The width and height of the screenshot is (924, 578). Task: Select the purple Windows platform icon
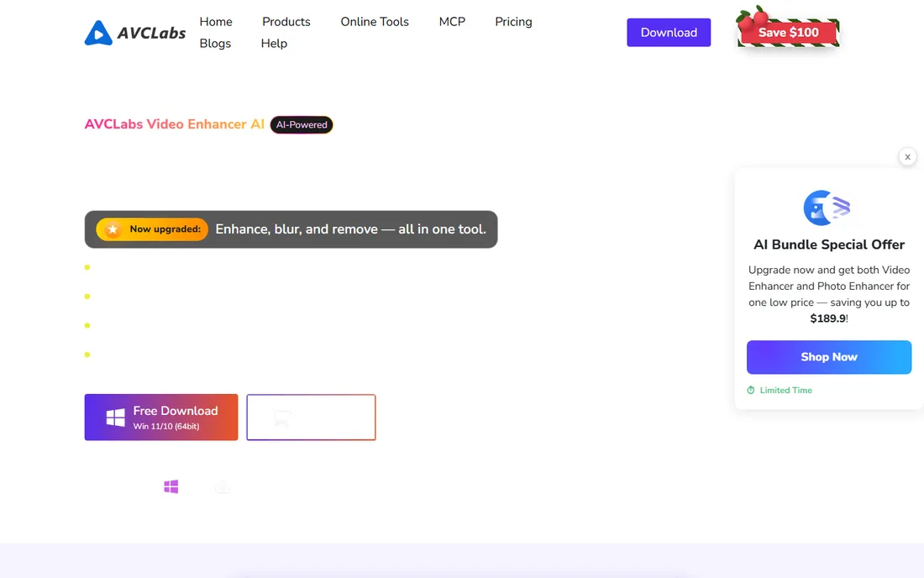tap(171, 486)
